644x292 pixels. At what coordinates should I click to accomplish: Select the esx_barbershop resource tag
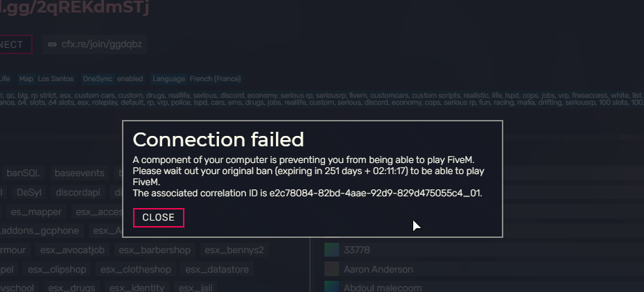(x=155, y=250)
